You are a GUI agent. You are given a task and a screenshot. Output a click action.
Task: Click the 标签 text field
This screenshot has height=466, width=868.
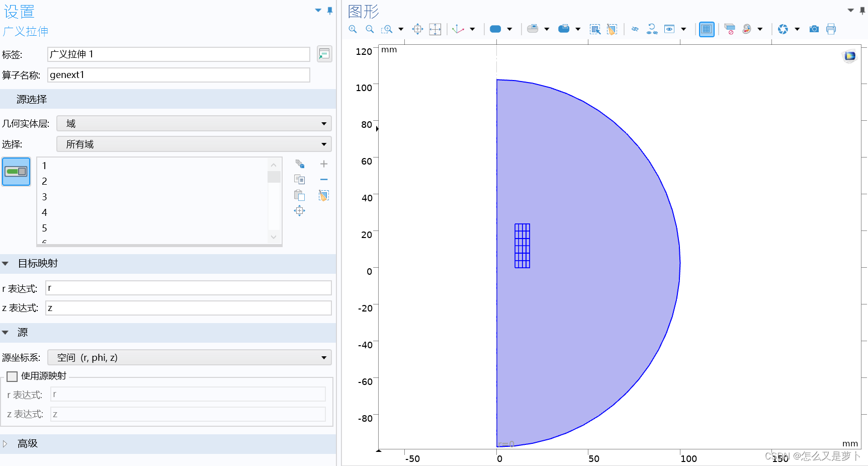(179, 54)
